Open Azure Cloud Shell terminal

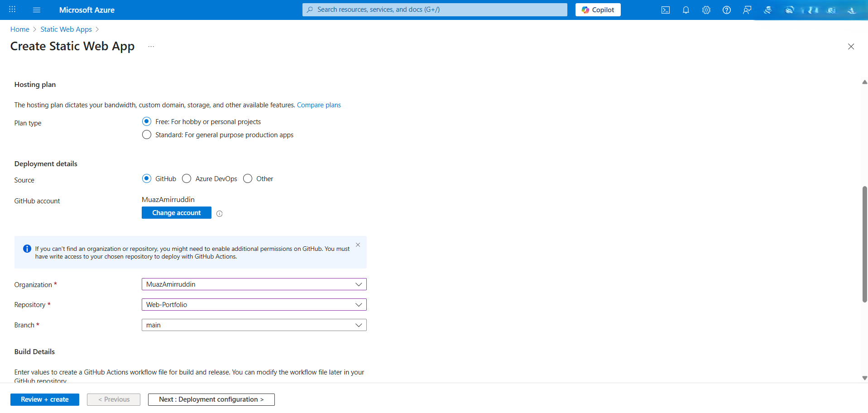pos(665,10)
